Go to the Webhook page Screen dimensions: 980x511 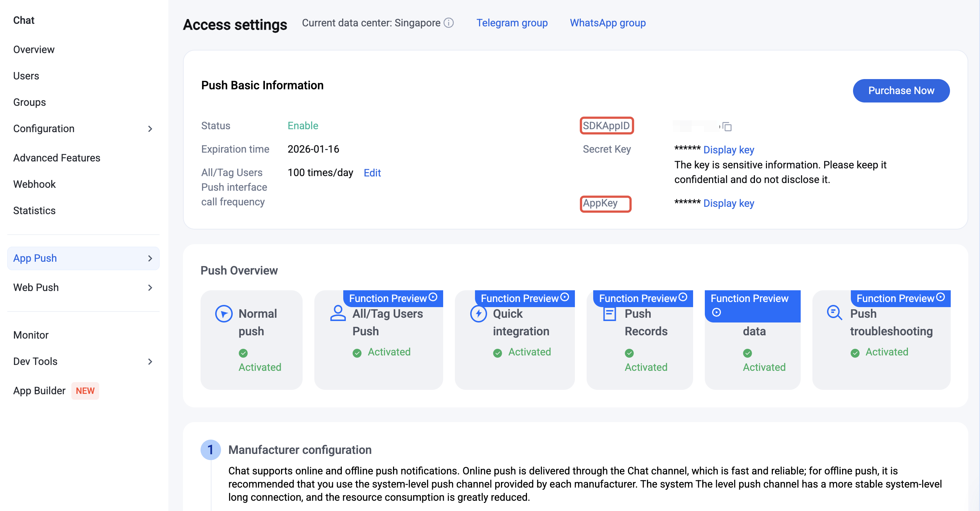pyautogui.click(x=34, y=184)
